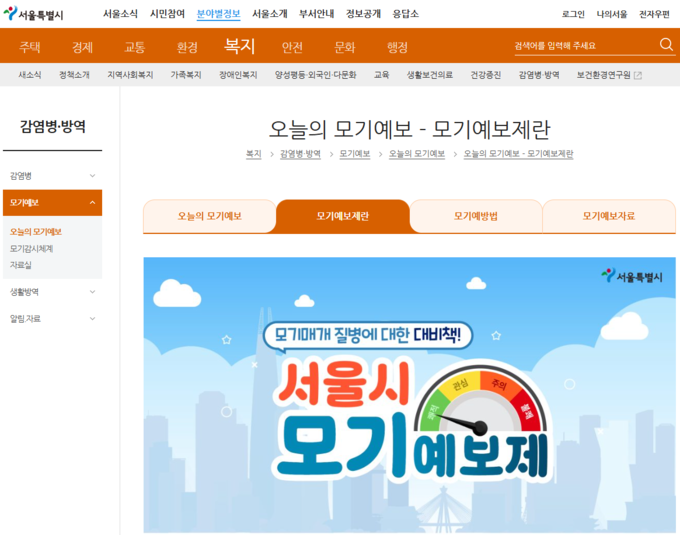Click 오늘의 모기예보 - 모기예보제란 breadcrumb link
This screenshot has height=535, width=680.
tap(518, 154)
